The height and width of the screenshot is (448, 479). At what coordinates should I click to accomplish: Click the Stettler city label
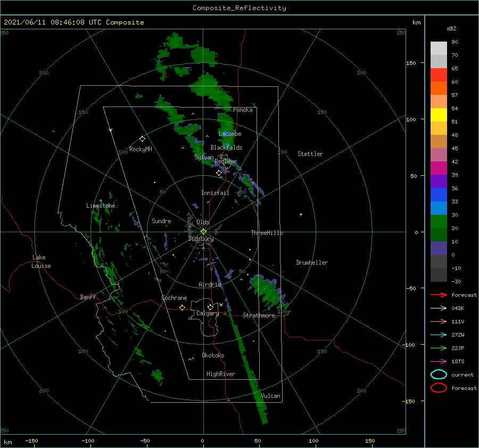pyautogui.click(x=310, y=154)
